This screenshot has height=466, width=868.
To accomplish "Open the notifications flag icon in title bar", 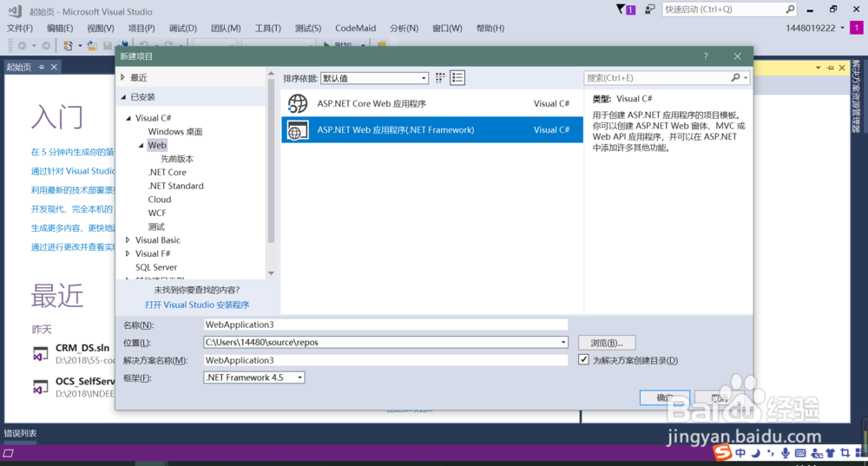I will point(626,10).
